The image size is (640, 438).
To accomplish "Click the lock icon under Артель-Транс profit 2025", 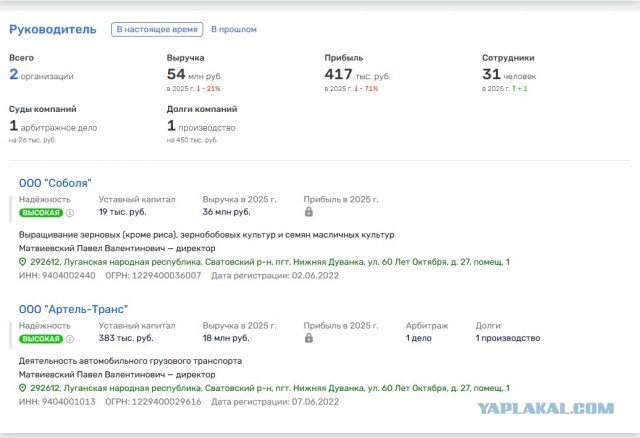I will point(309,338).
